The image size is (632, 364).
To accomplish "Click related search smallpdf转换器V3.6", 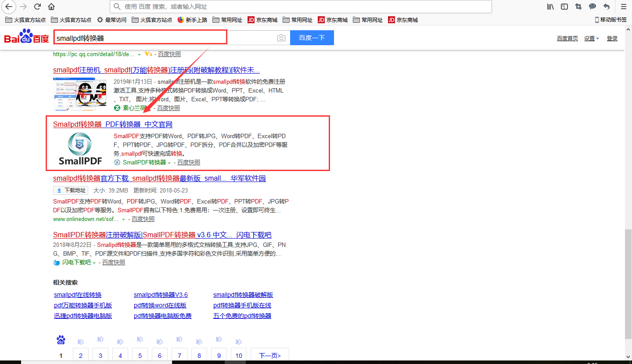I will point(161,295).
